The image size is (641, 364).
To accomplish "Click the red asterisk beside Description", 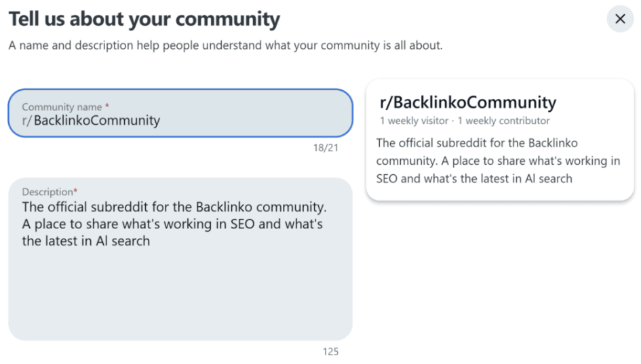I will [75, 192].
